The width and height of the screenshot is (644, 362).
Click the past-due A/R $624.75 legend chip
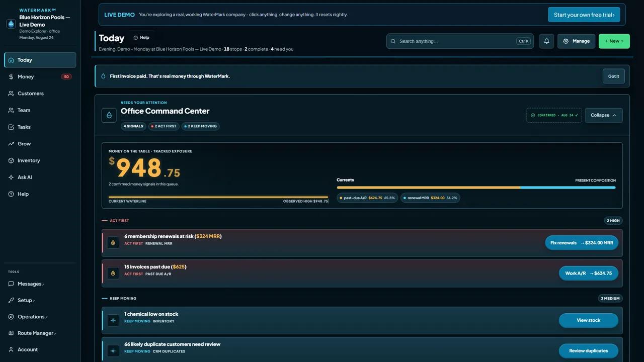367,198
